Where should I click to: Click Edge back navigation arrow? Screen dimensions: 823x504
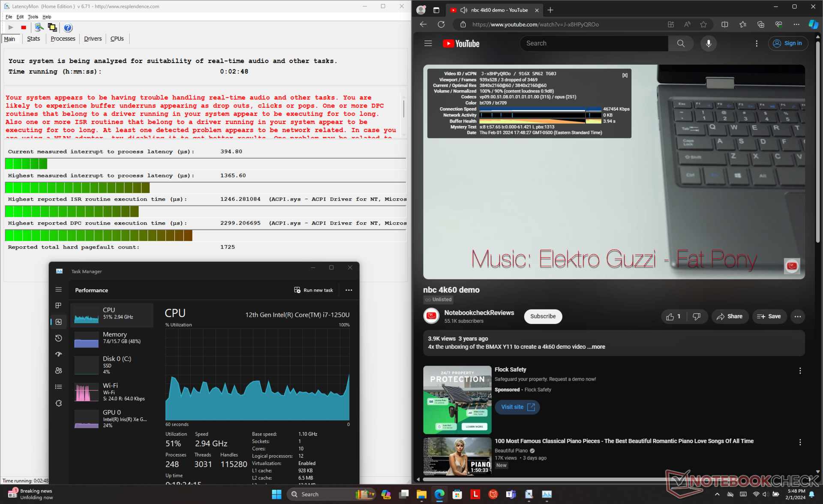[x=423, y=24]
